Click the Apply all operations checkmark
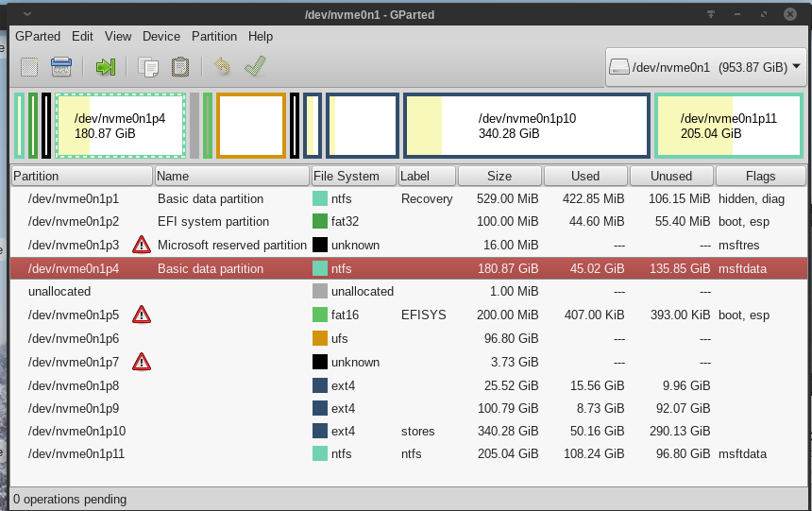 click(254, 67)
